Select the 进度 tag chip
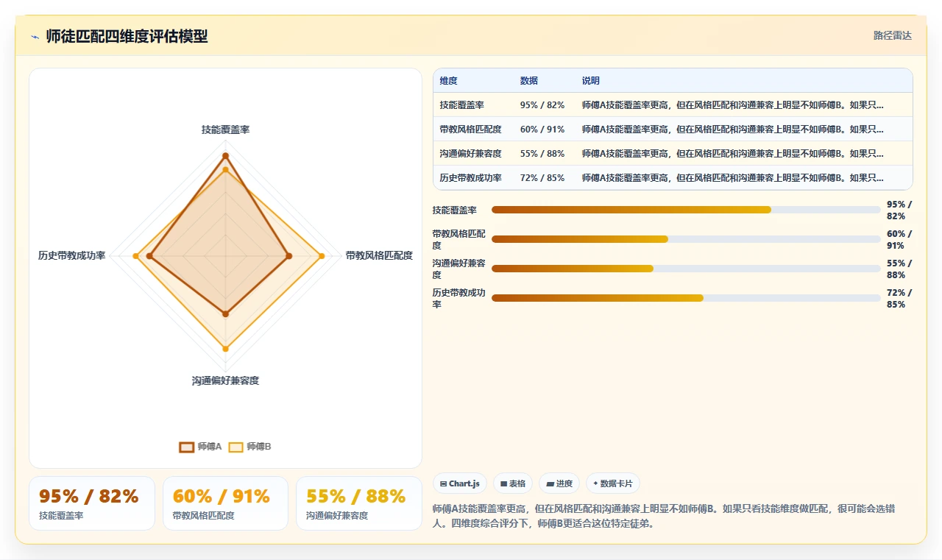 559,483
